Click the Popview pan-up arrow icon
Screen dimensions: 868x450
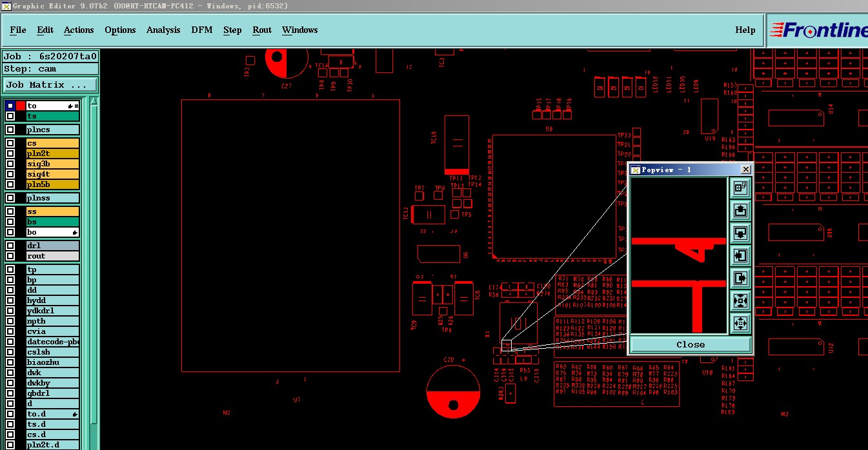click(740, 210)
